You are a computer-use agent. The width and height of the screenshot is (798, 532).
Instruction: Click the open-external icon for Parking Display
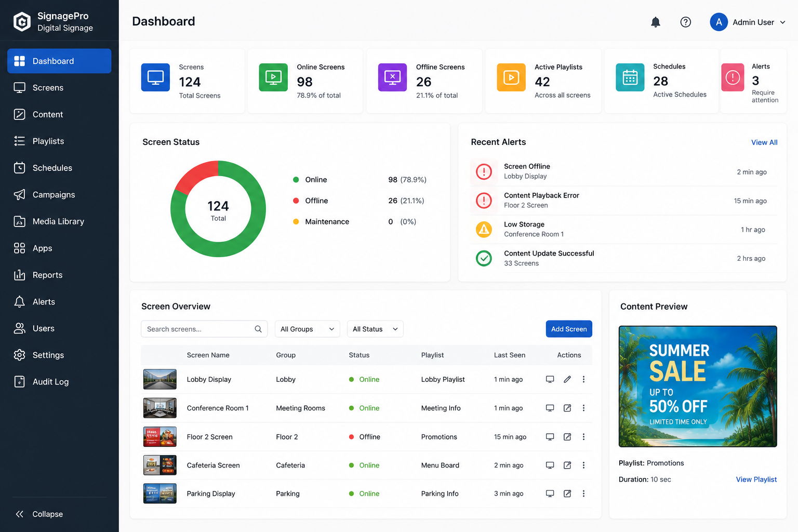[567, 494]
